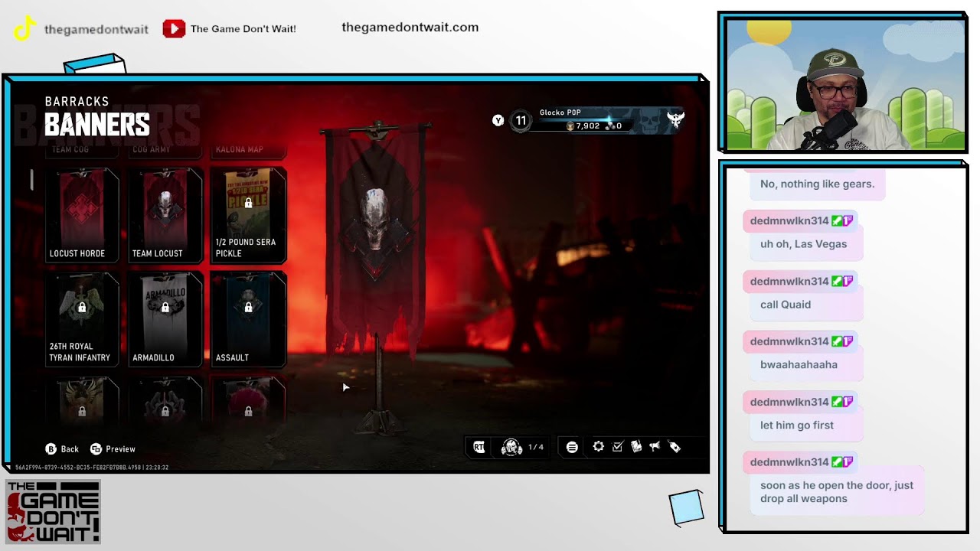
Task: Open the store price tag icon
Action: click(675, 447)
